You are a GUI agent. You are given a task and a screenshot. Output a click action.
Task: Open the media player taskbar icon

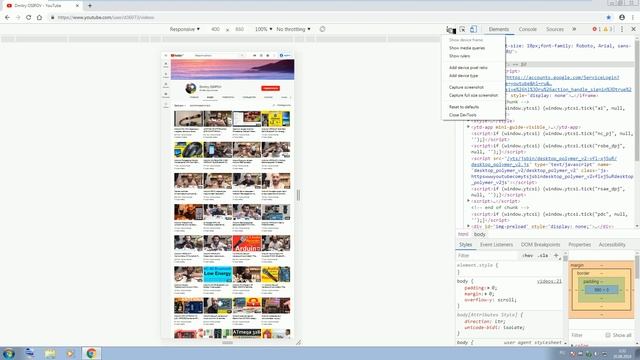tap(70, 353)
